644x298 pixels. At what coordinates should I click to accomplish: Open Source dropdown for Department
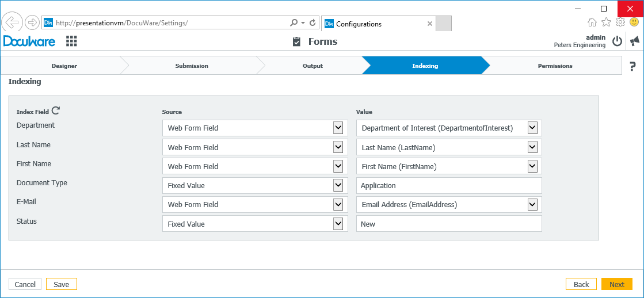pyautogui.click(x=338, y=128)
